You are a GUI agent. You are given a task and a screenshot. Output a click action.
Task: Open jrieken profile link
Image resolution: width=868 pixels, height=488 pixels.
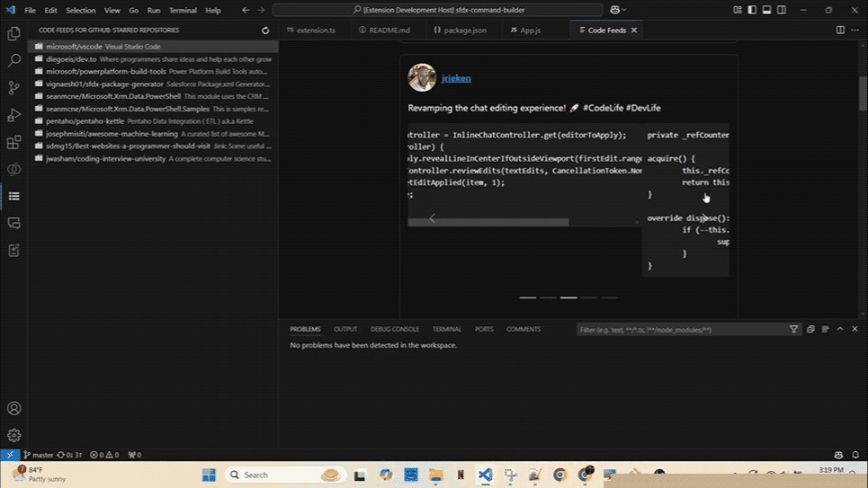click(456, 78)
